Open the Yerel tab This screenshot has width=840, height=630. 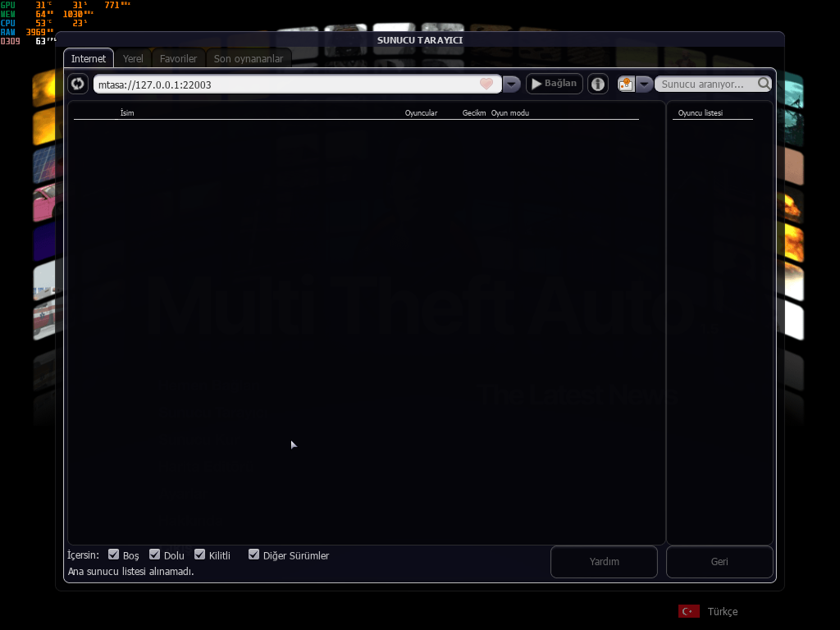tap(133, 58)
